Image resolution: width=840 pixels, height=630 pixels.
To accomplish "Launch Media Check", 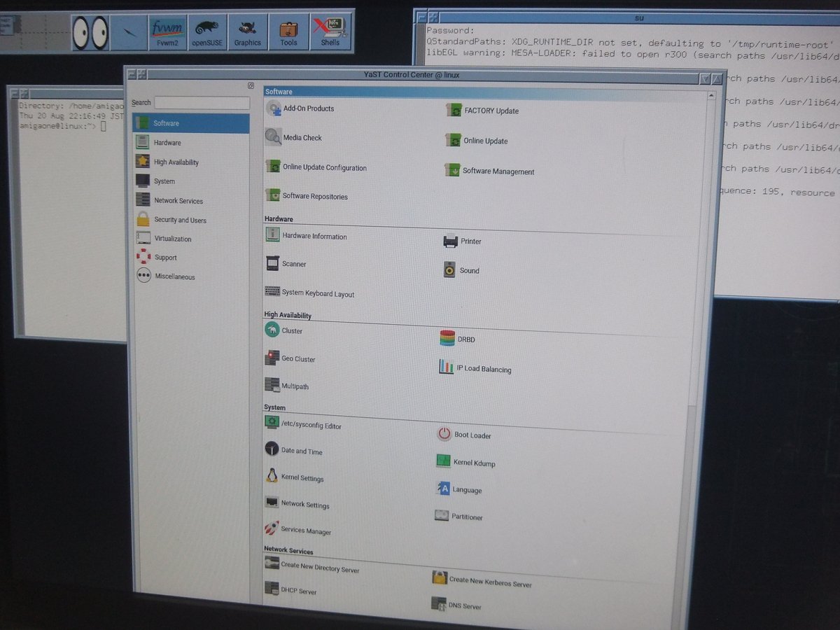I will pos(293,137).
